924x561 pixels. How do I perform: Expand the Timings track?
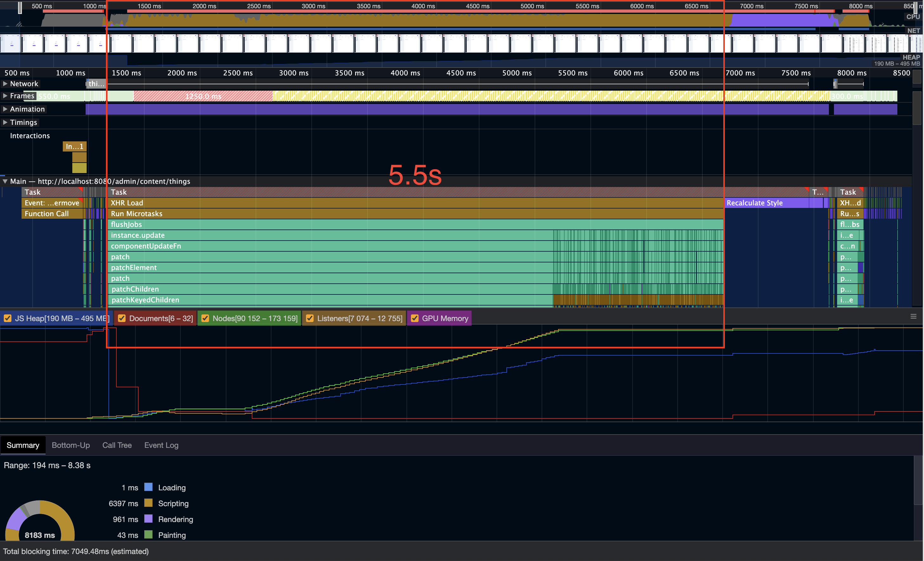(x=6, y=122)
